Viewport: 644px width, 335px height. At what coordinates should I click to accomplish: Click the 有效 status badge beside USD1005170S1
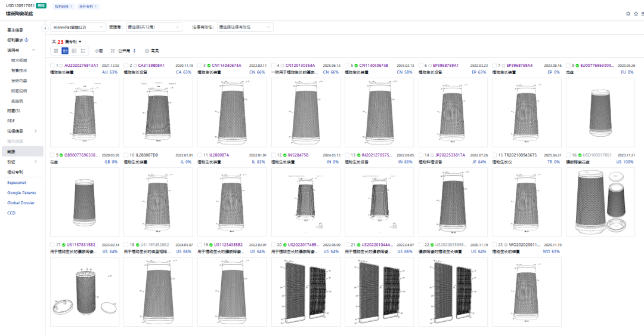(41, 6)
